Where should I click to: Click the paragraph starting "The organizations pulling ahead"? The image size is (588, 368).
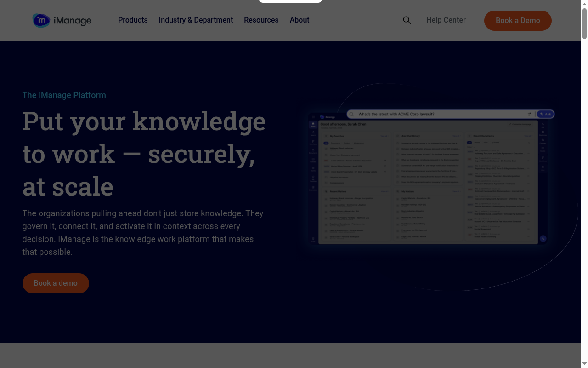tap(143, 233)
